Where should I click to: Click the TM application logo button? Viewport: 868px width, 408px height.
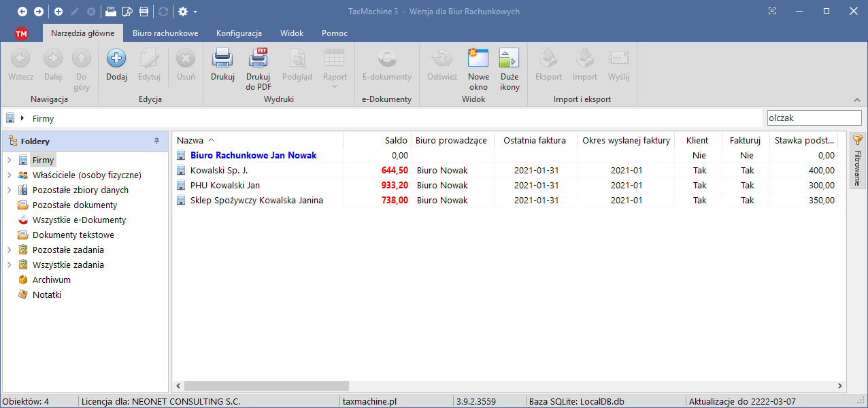21,33
